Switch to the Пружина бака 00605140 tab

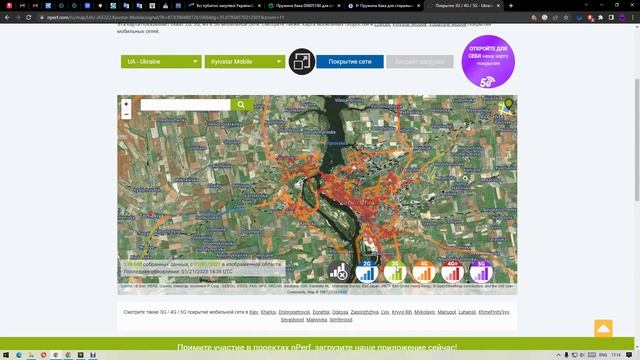click(x=304, y=6)
